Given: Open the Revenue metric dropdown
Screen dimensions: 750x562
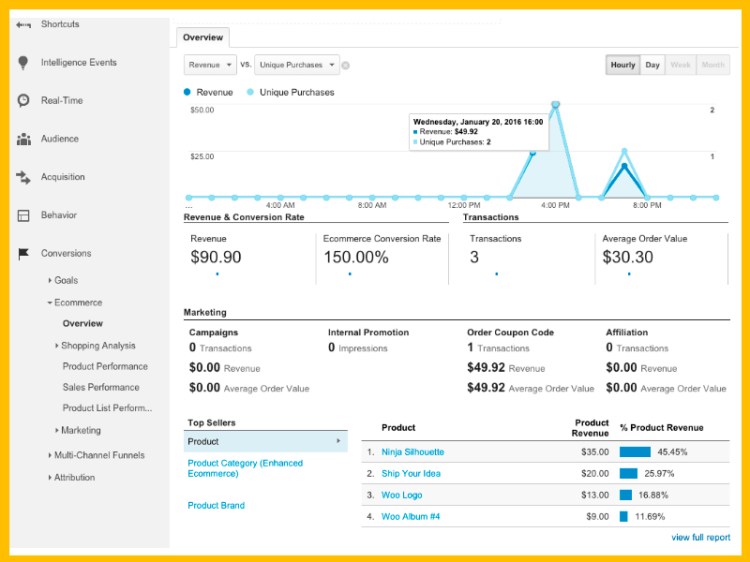Looking at the screenshot, I should pyautogui.click(x=210, y=65).
